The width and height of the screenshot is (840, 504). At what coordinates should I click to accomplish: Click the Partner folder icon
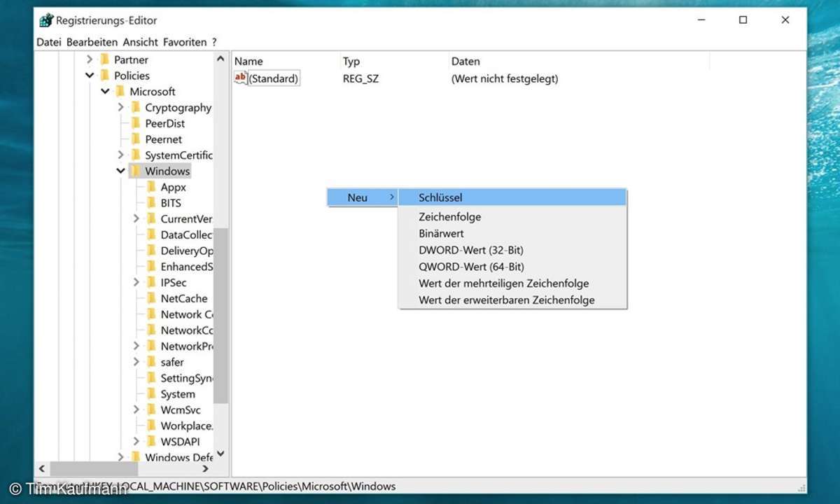(x=104, y=59)
